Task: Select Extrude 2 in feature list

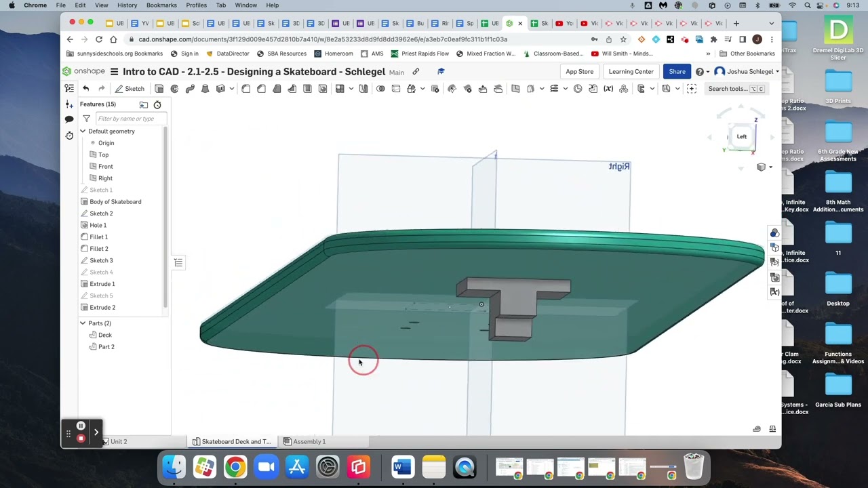Action: [x=102, y=308]
